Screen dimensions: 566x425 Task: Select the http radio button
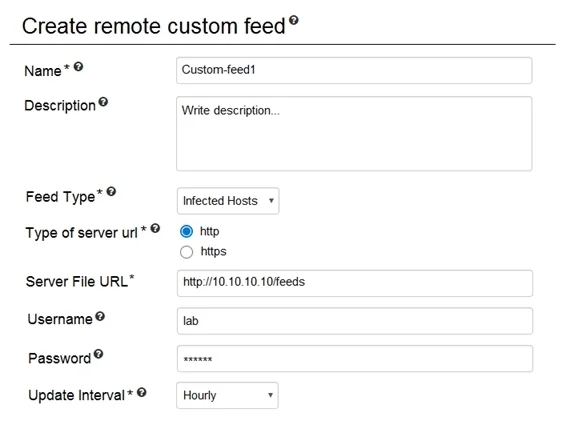[x=186, y=231]
